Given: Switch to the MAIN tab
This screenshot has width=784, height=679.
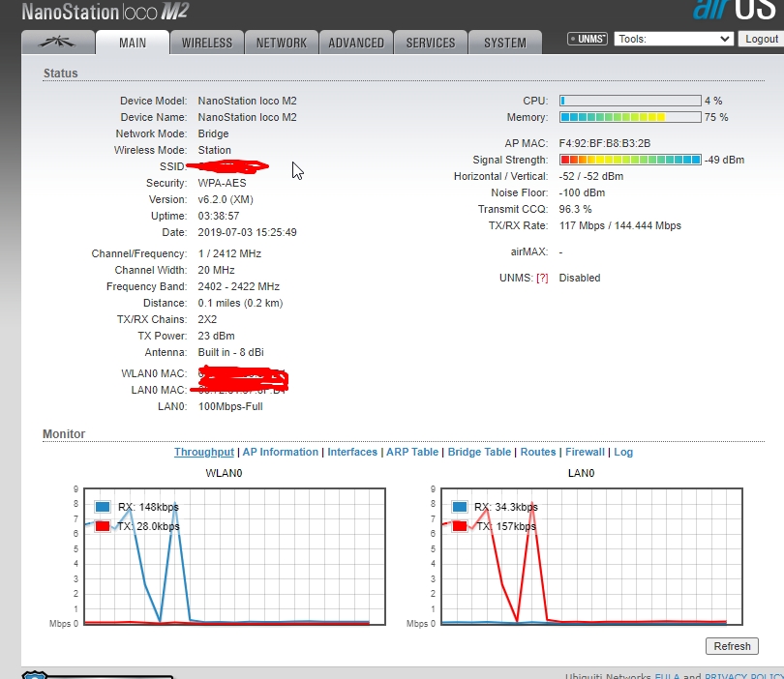Looking at the screenshot, I should click(x=133, y=43).
